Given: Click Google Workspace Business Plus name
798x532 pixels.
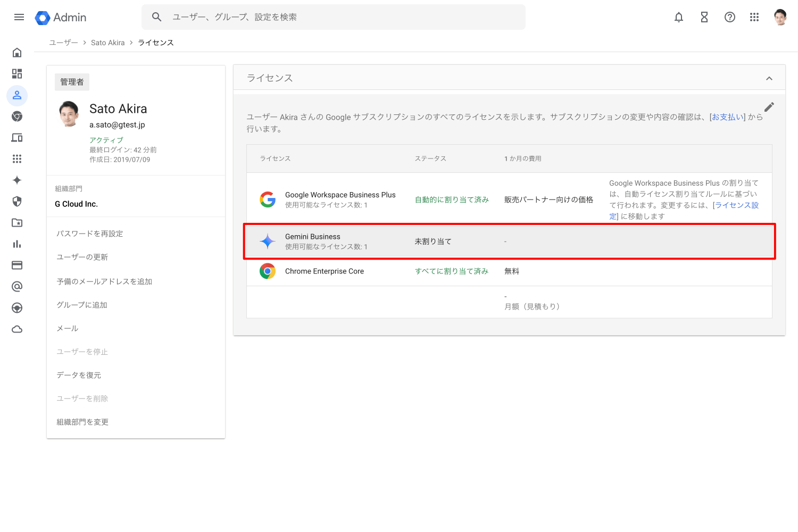Looking at the screenshot, I should [340, 195].
